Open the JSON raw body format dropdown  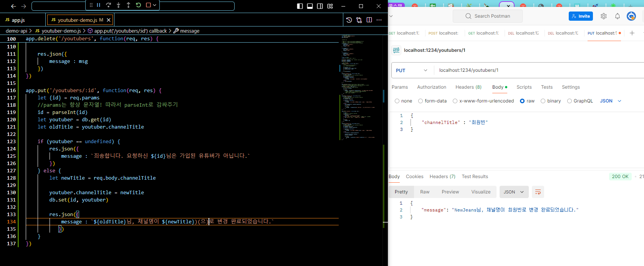click(611, 101)
